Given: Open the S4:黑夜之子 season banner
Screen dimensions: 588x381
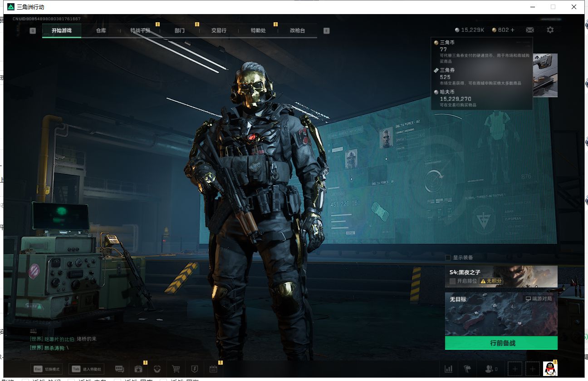Looking at the screenshot, I should pyautogui.click(x=501, y=277).
